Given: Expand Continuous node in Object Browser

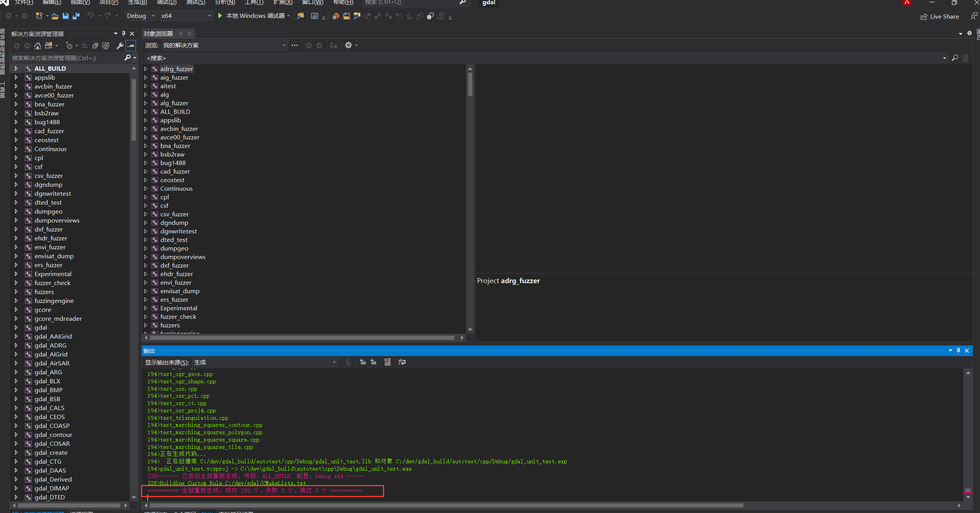Looking at the screenshot, I should tap(146, 188).
